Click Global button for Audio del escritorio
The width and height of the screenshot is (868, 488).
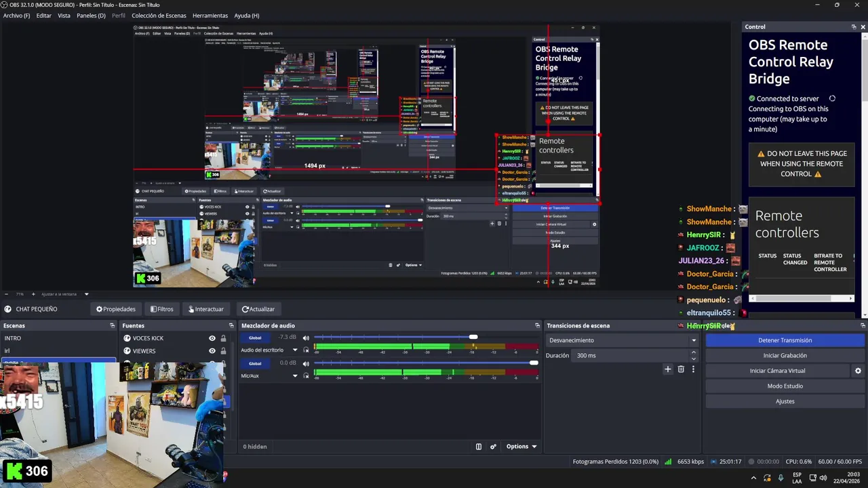click(255, 338)
